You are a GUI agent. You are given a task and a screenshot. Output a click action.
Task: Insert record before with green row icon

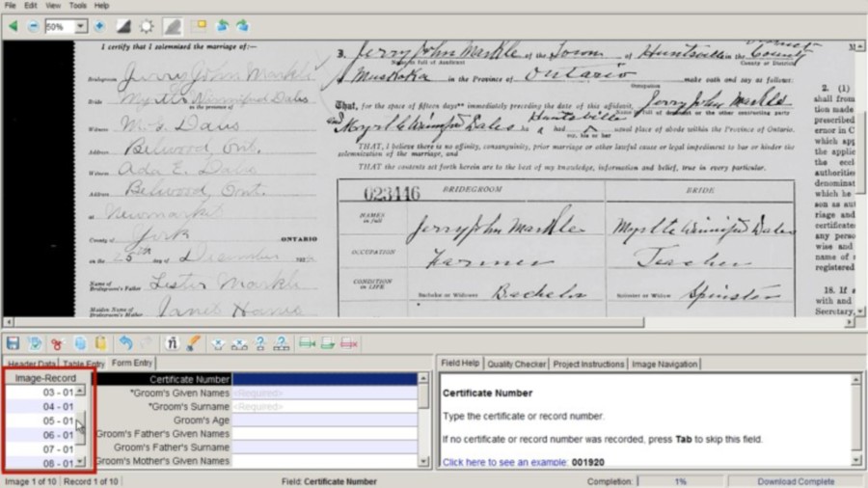[307, 343]
